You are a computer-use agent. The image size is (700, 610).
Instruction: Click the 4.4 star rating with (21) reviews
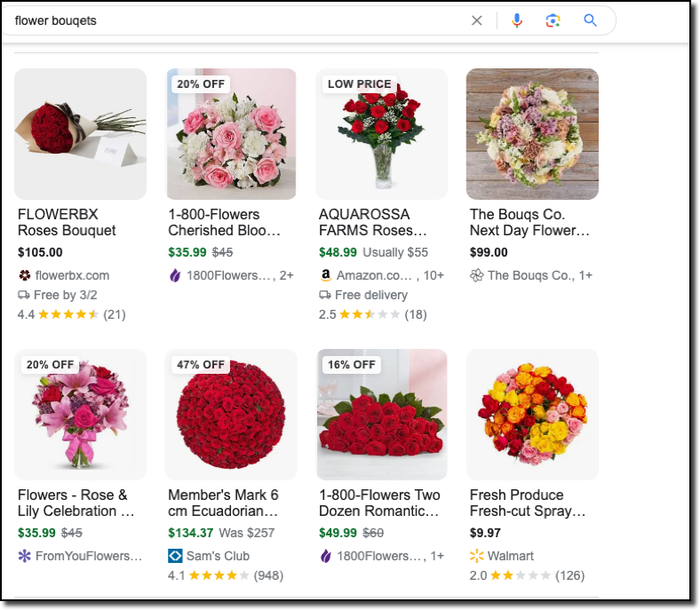pos(71,314)
